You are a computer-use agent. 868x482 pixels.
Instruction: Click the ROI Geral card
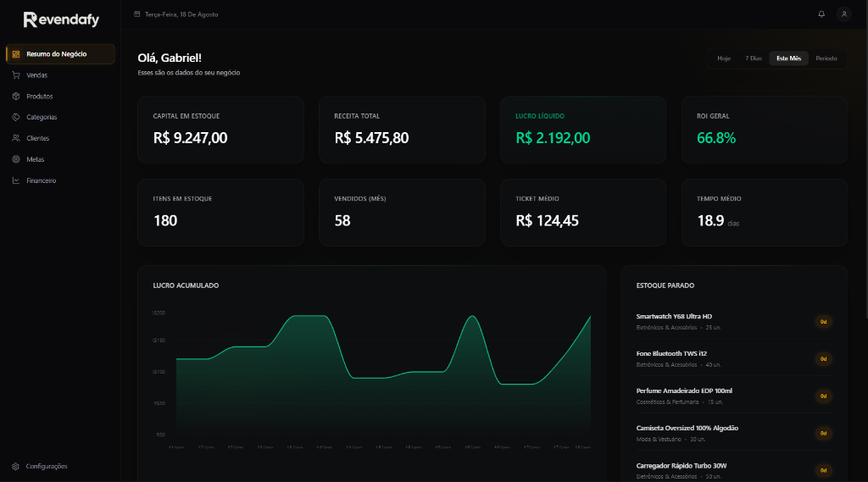(x=765, y=130)
